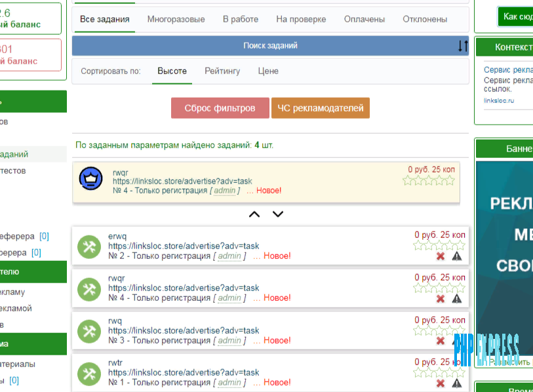
Task: Click the tools icon of task № 4 rwqr in list
Action: coord(89,289)
